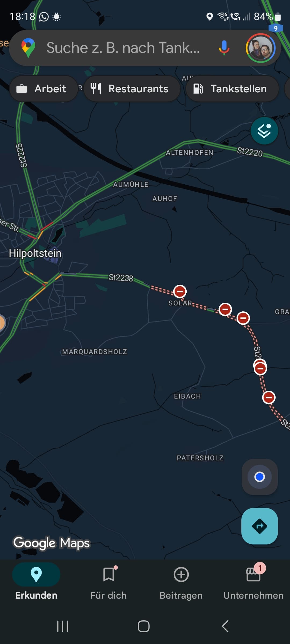Center map on my location
The height and width of the screenshot is (644, 290).
tap(260, 477)
